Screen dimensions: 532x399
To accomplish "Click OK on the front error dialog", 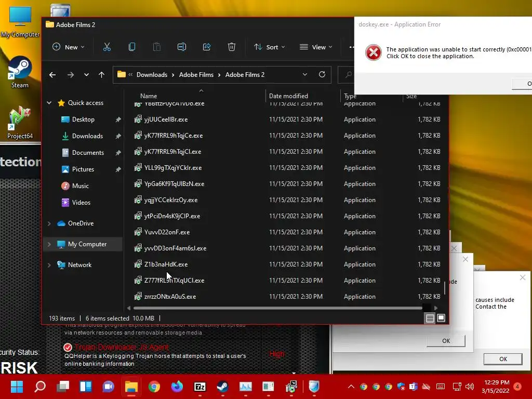I will (503, 359).
